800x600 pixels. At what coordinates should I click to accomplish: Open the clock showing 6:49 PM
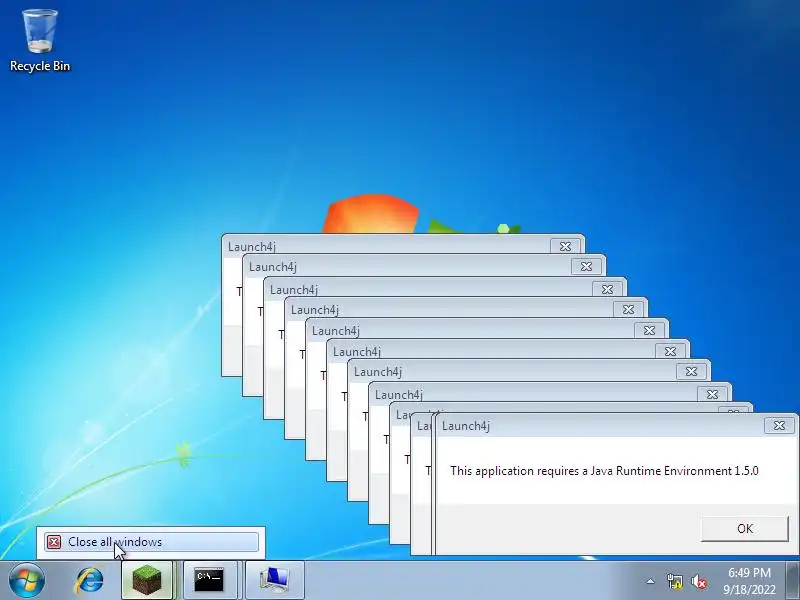click(x=749, y=581)
